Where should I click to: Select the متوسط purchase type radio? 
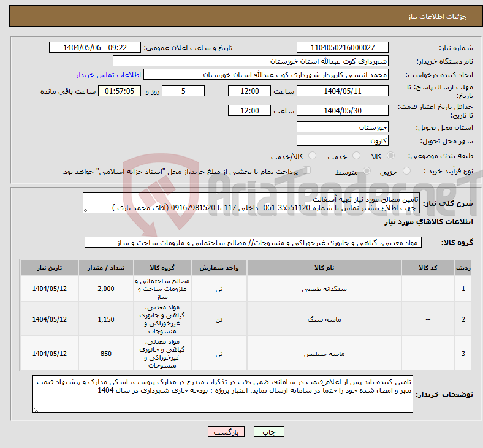coord(367,171)
